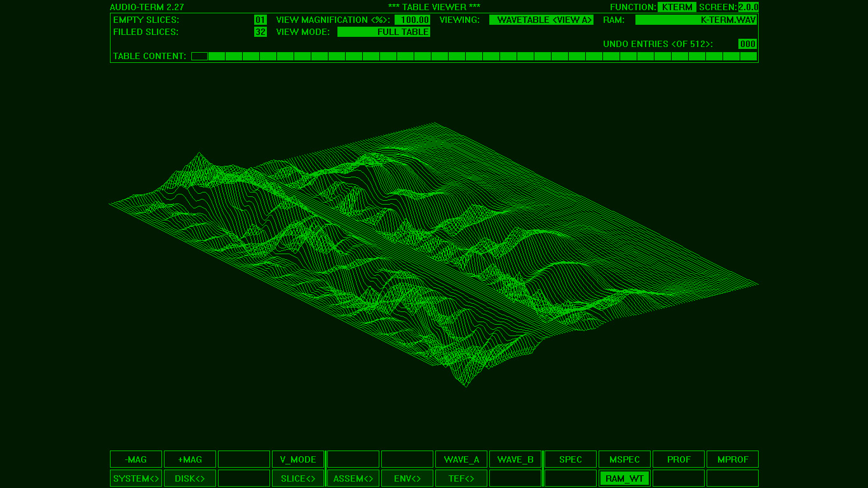The height and width of the screenshot is (488, 868).
Task: Open the ASSEM<> menu
Action: tap(353, 478)
